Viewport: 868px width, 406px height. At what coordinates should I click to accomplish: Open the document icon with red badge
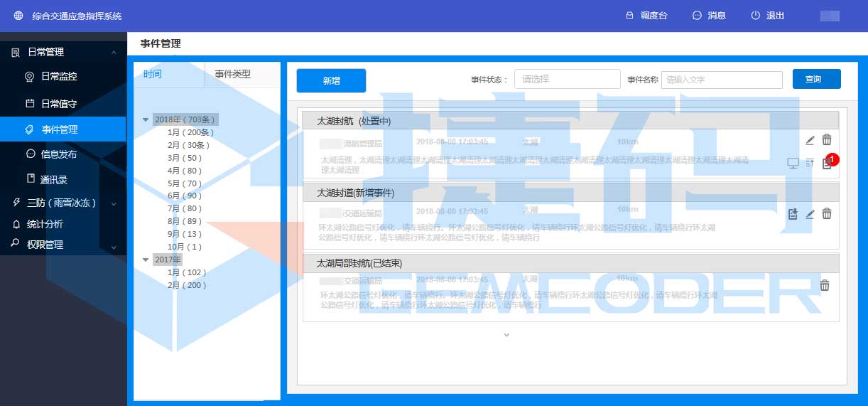pos(826,164)
